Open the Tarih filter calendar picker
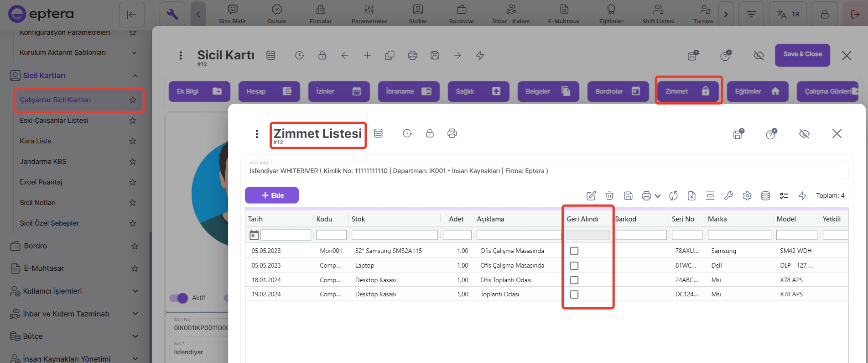Image resolution: width=868 pixels, height=363 pixels. click(254, 235)
